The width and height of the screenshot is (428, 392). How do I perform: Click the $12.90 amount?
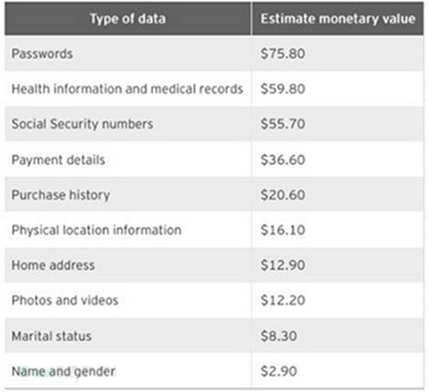pos(283,265)
